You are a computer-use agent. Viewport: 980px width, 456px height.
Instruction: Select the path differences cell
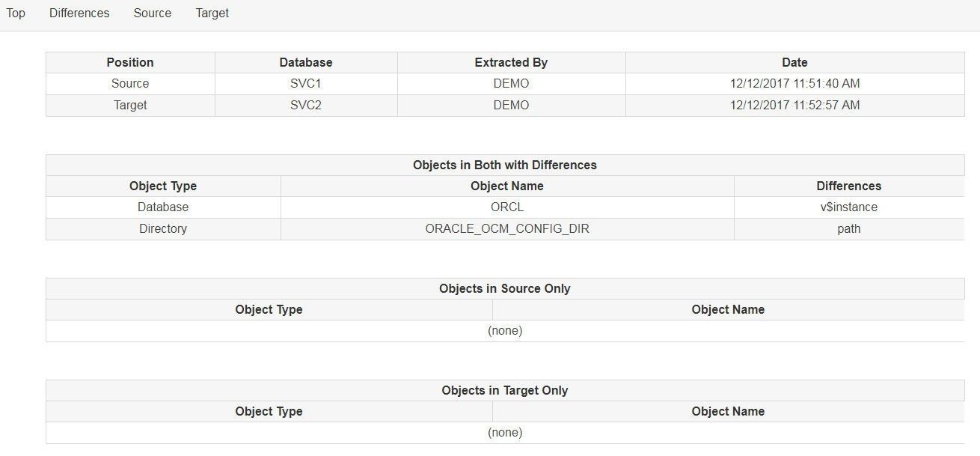849,229
